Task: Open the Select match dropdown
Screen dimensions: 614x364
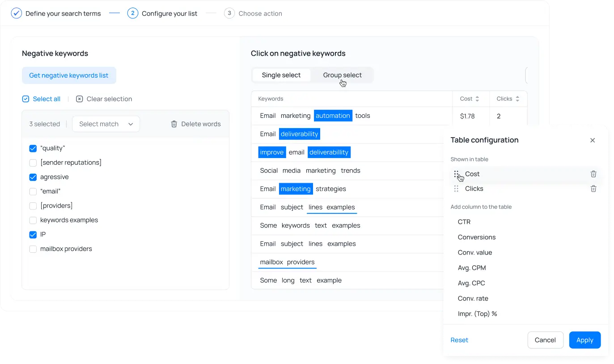Action: [x=106, y=124]
